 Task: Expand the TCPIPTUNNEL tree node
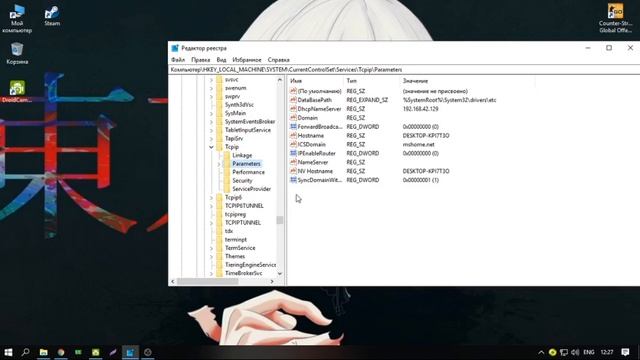tap(211, 223)
